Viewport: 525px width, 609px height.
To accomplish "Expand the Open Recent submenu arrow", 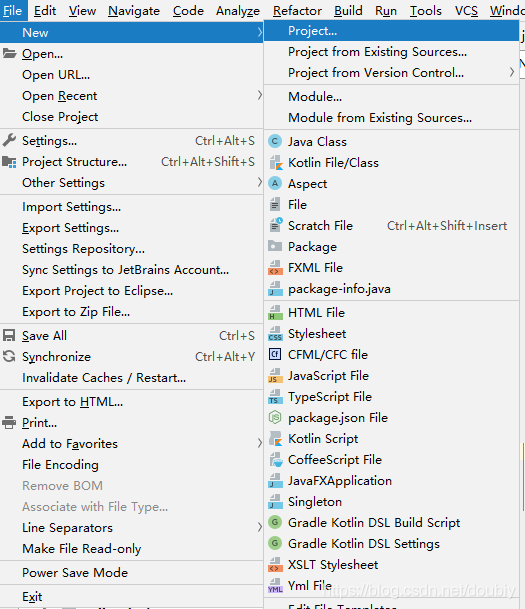I will [259, 95].
